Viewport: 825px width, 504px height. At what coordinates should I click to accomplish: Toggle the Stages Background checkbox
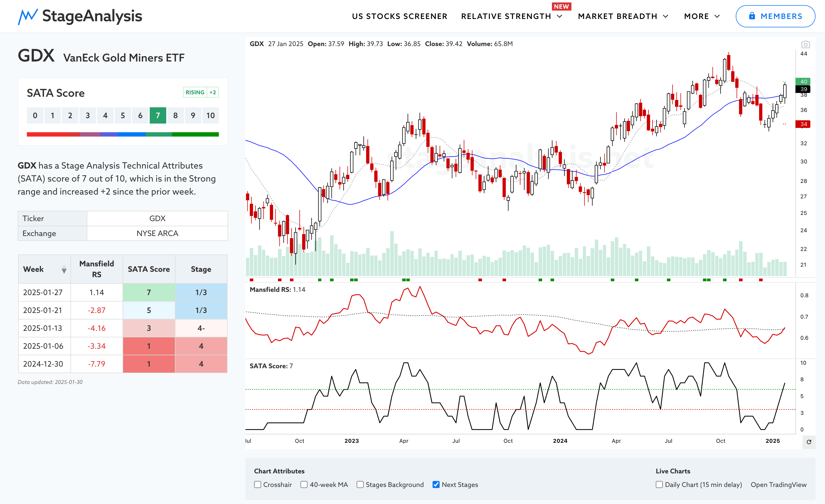(360, 484)
